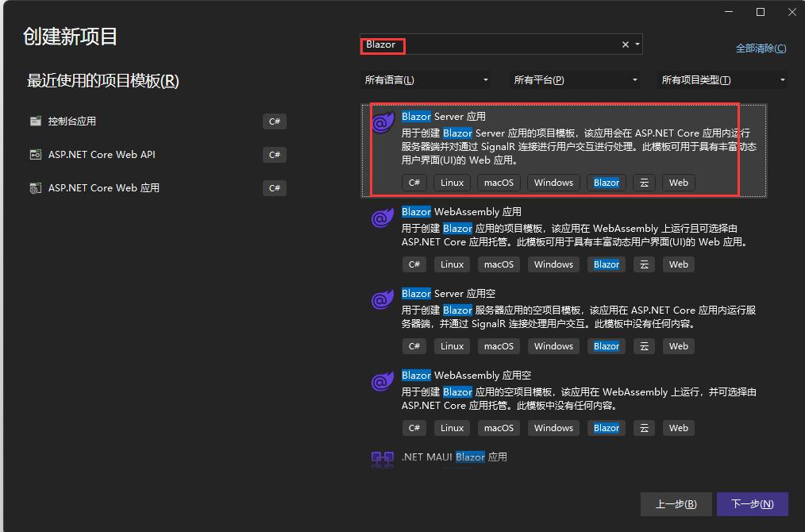Click the C# tag beside ASP.NET Core Web API
This screenshot has width=805, height=532.
(274, 155)
